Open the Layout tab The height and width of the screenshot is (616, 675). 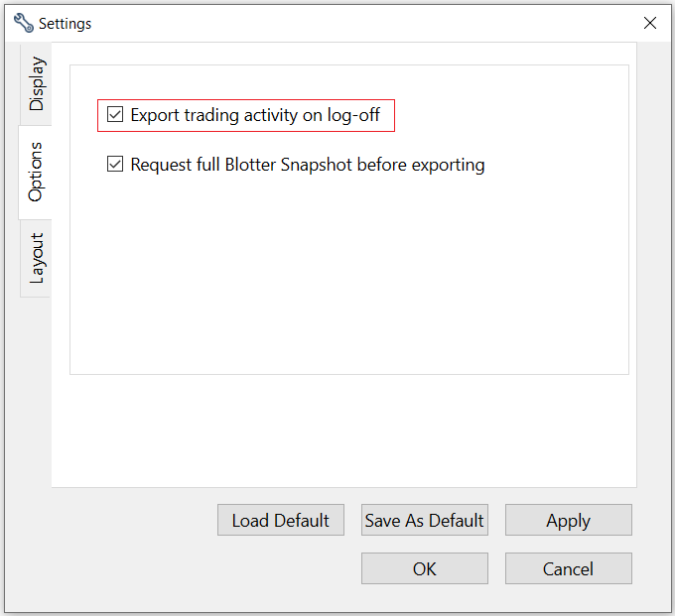[x=36, y=258]
